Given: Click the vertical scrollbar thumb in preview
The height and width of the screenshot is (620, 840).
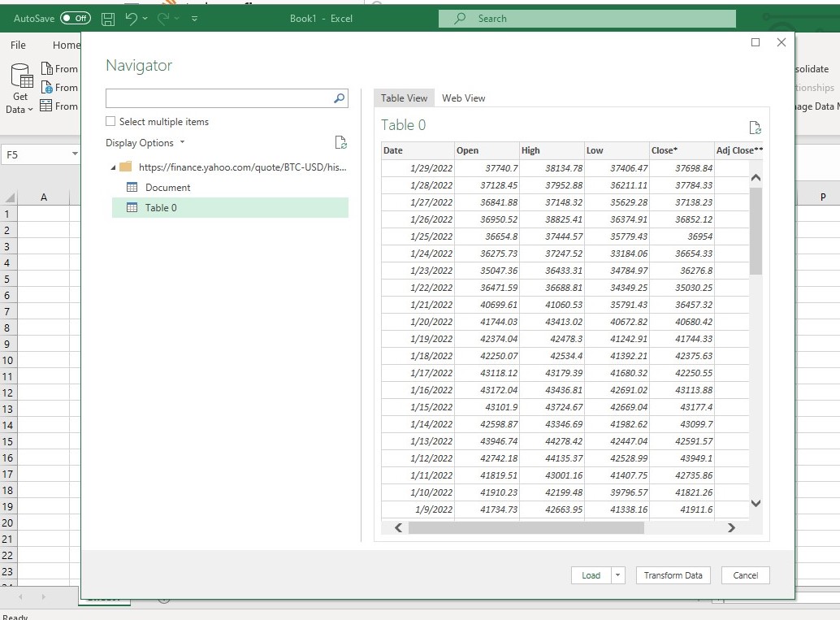Looking at the screenshot, I should pyautogui.click(x=756, y=231).
